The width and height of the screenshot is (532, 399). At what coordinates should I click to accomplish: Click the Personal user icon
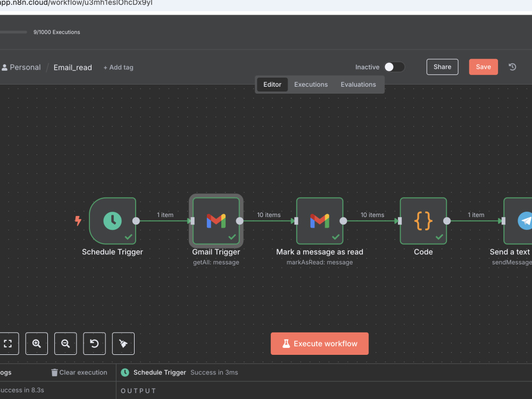[x=4, y=68]
